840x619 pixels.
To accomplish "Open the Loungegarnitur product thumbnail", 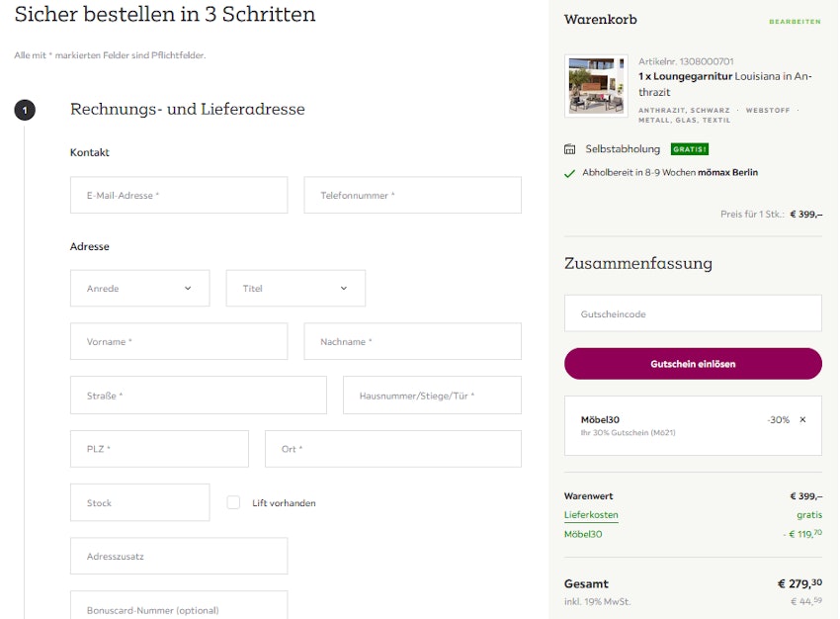I will [596, 85].
